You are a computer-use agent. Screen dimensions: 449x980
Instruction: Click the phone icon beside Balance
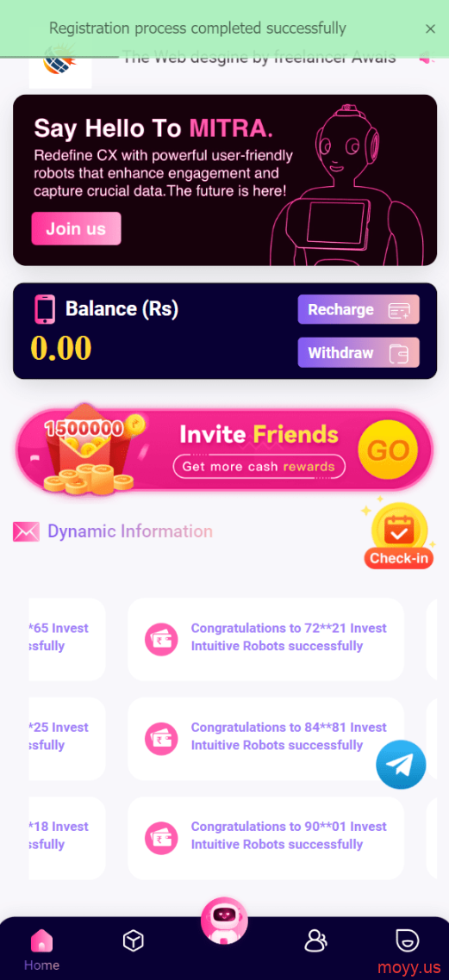click(x=45, y=309)
